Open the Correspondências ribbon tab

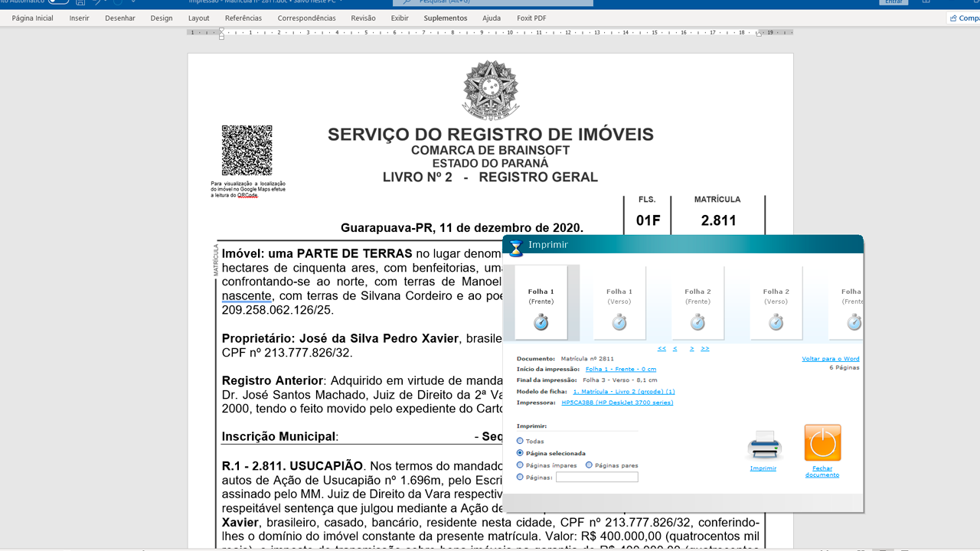pyautogui.click(x=306, y=18)
